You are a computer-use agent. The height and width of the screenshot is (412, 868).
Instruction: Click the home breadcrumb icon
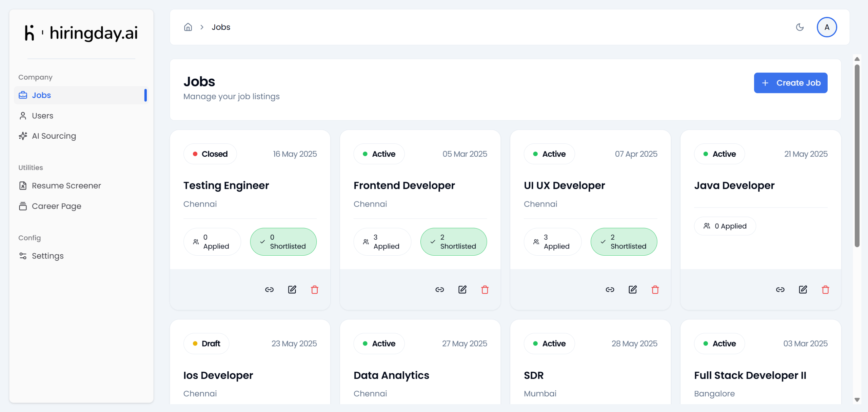[x=188, y=27]
